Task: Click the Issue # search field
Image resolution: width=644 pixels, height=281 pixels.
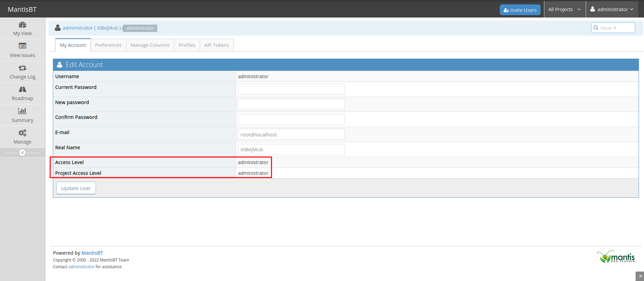Action: (613, 28)
